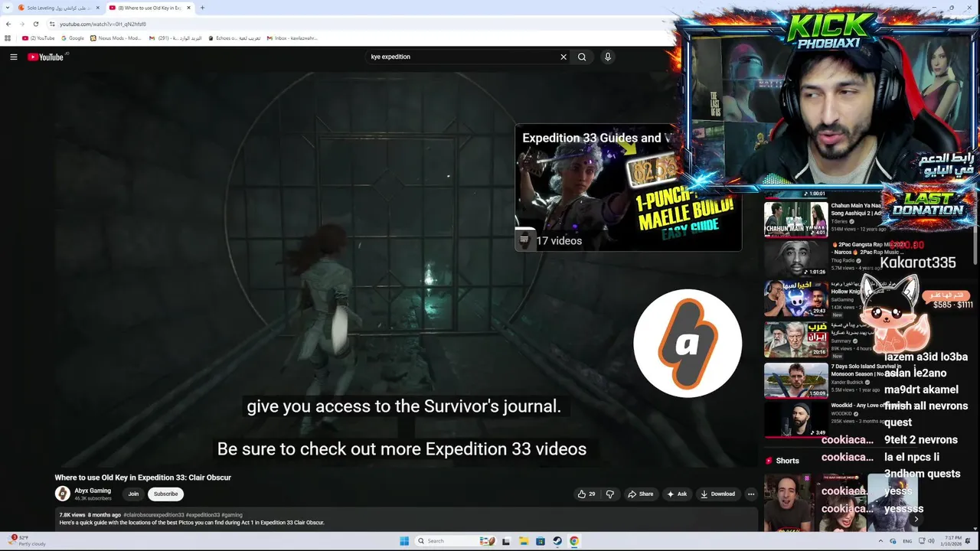This screenshot has height=551, width=980.
Task: Open Nexus Mods bookmark
Action: (x=116, y=37)
